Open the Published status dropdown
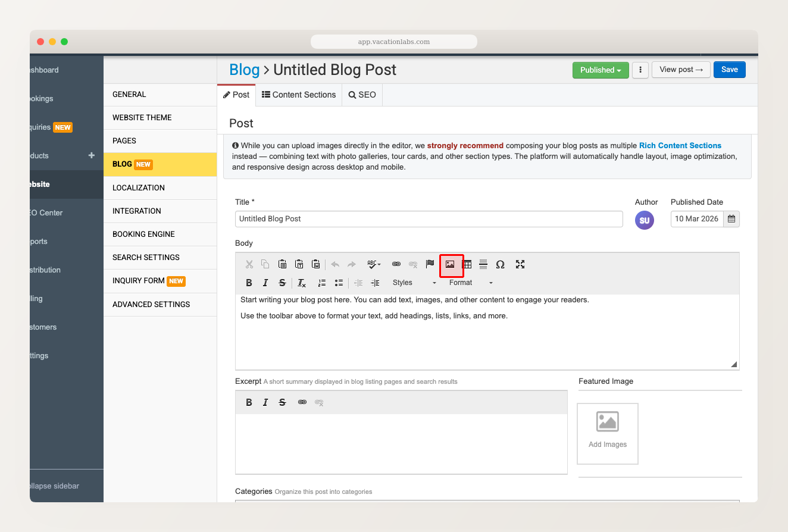This screenshot has width=788, height=532. 601,70
